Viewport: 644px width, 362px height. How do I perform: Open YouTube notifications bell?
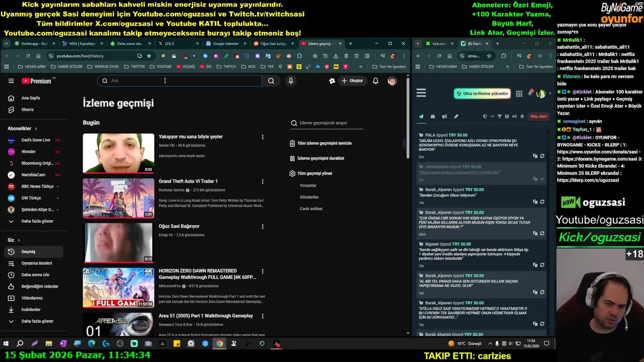coord(375,81)
